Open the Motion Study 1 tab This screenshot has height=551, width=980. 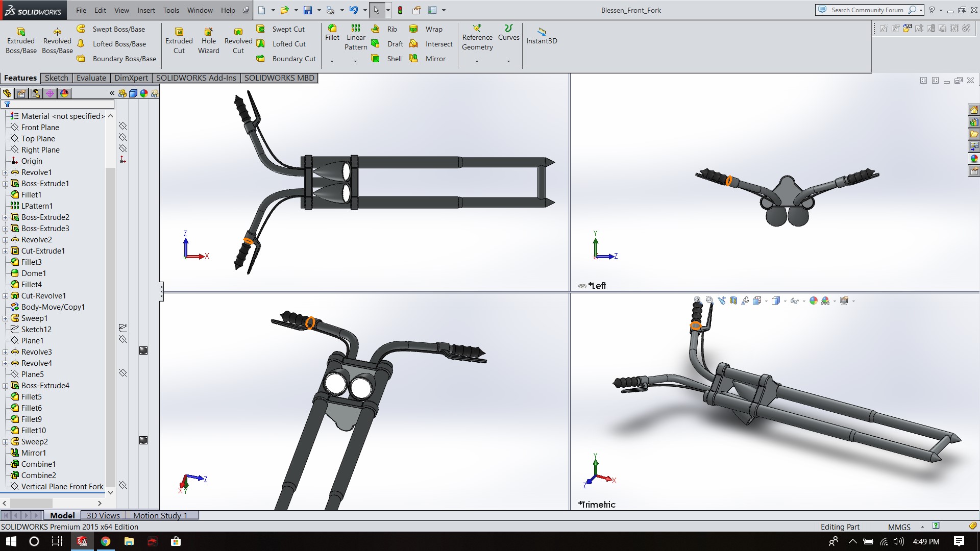click(x=160, y=515)
